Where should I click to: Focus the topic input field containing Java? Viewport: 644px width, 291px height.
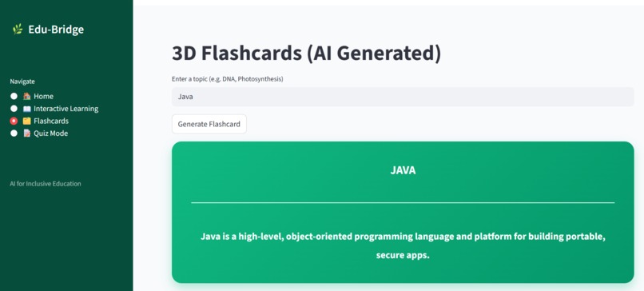tap(403, 97)
